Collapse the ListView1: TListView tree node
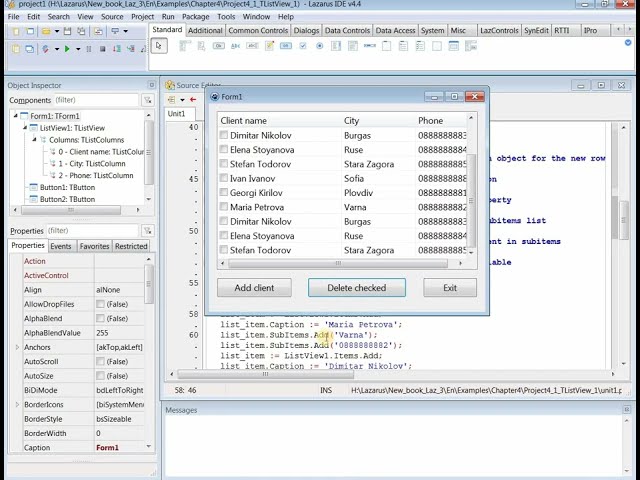640x480 pixels. (25, 128)
